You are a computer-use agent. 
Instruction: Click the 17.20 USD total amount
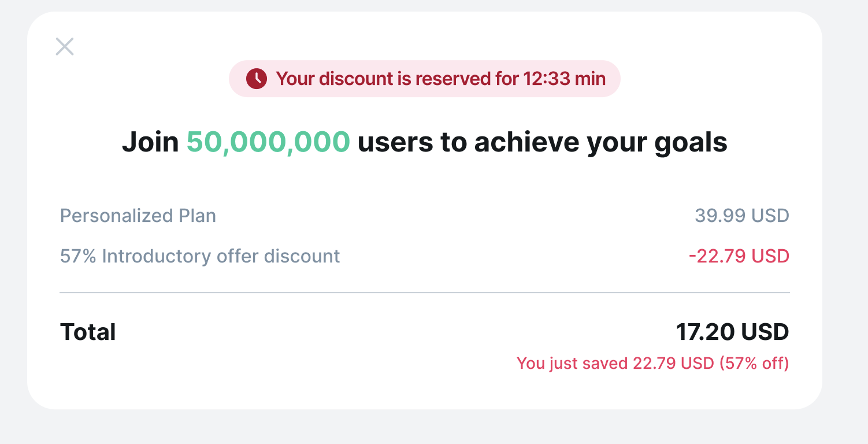732,332
